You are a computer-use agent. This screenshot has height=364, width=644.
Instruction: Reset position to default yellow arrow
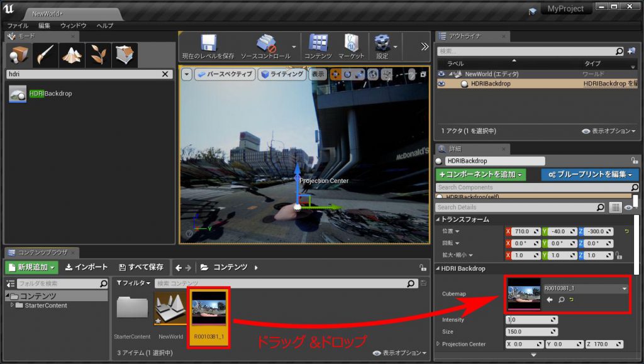coord(627,231)
